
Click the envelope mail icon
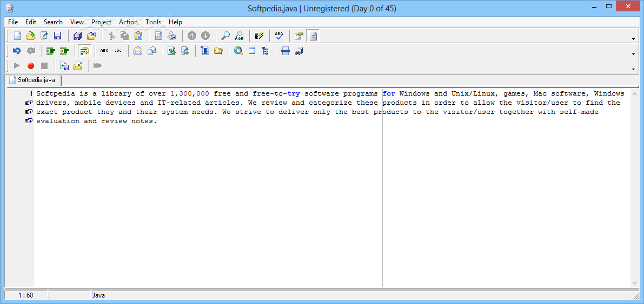[x=138, y=51]
